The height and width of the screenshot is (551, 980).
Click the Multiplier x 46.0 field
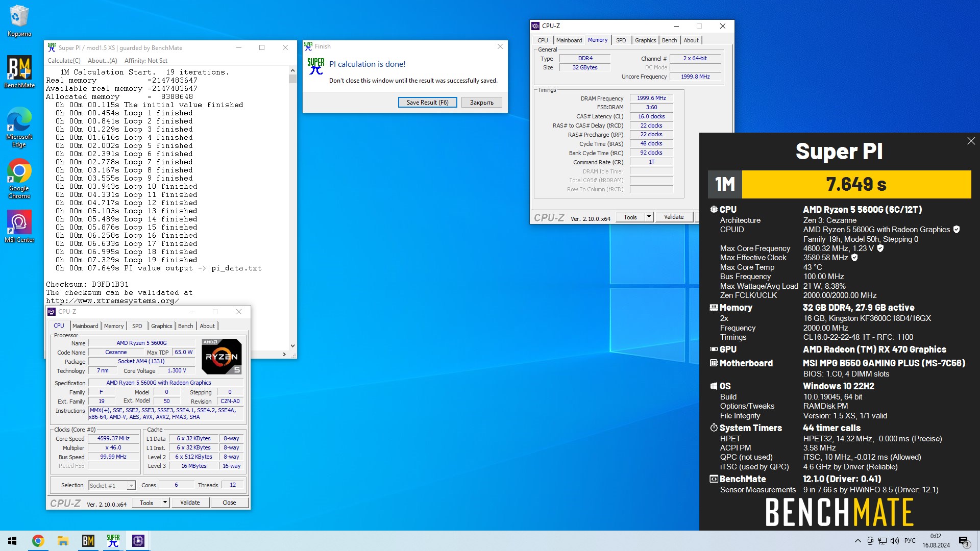click(x=113, y=448)
